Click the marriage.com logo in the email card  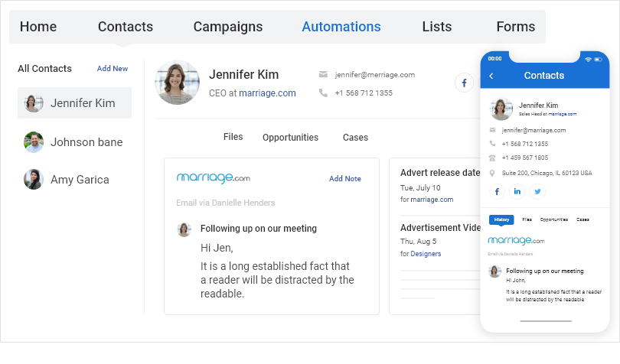pyautogui.click(x=213, y=178)
